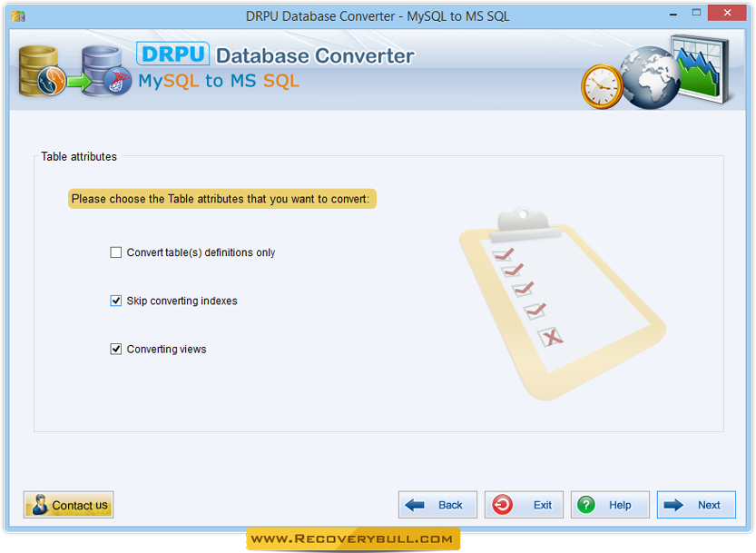Close the Database Converter window
Screen dimensions: 756x553
[727, 13]
